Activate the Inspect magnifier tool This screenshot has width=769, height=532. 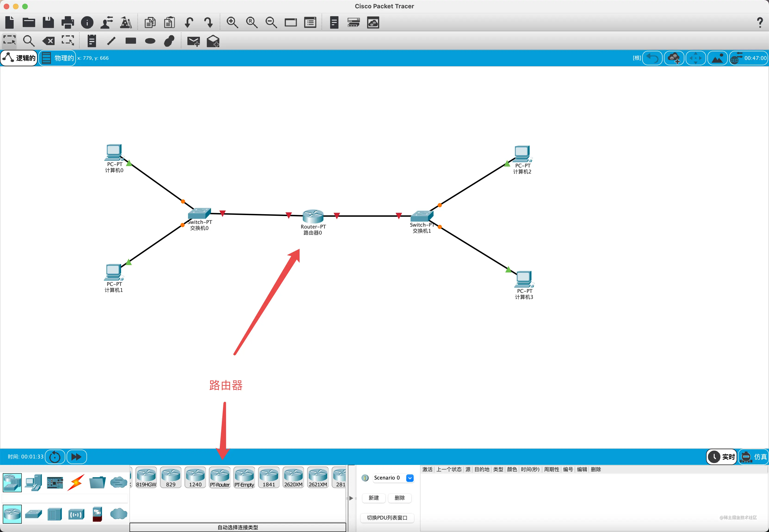(29, 41)
